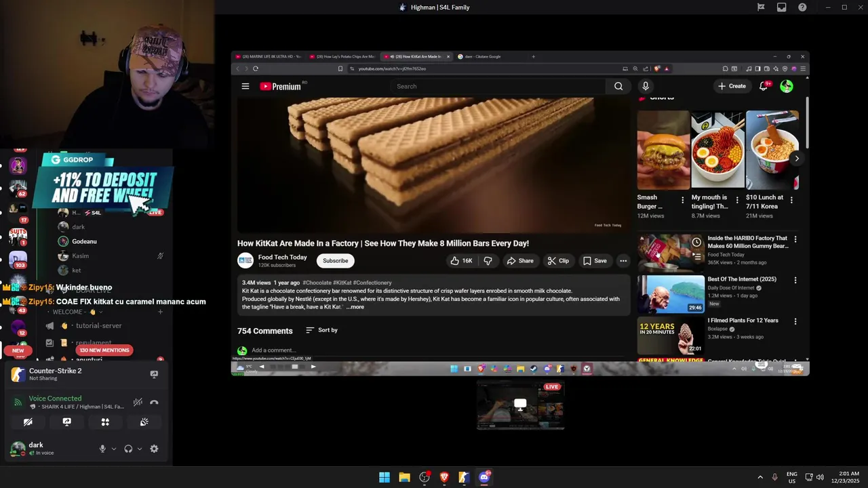Open the video's three-dot more actions
Viewport: 868px width, 488px height.
pyautogui.click(x=623, y=261)
